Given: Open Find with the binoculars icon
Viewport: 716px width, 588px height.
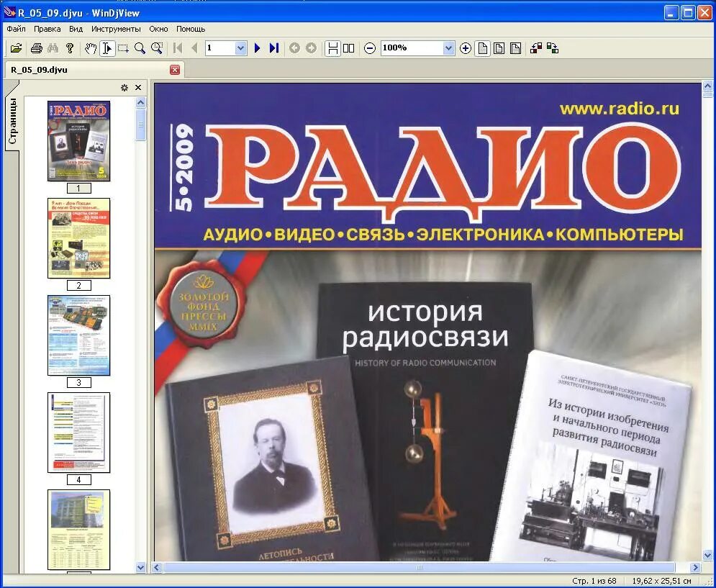Looking at the screenshot, I should (x=53, y=48).
